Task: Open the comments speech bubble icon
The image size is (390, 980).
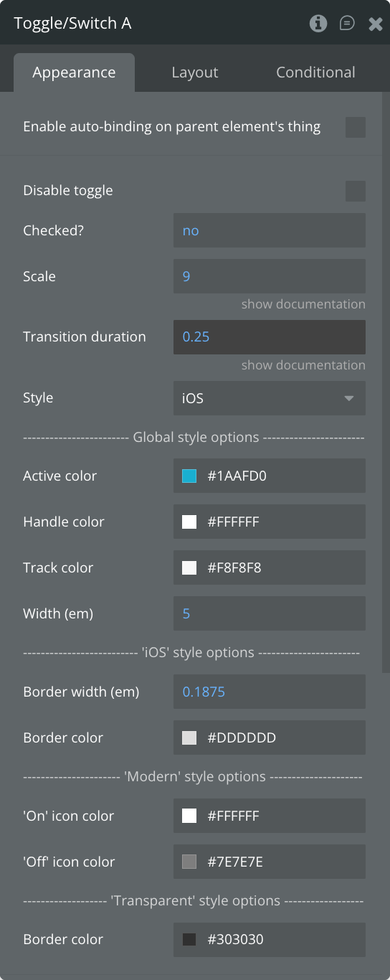Action: tap(347, 24)
